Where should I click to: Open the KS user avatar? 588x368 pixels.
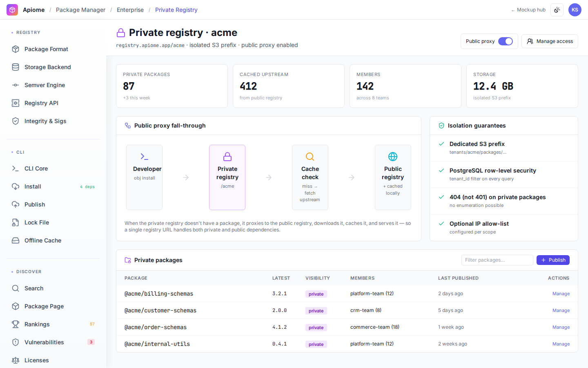pos(575,10)
